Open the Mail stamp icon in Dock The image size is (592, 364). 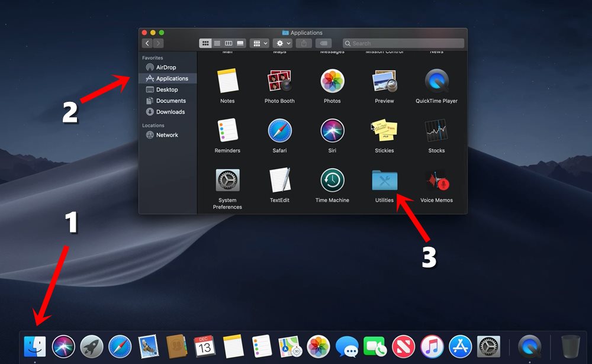point(148,346)
